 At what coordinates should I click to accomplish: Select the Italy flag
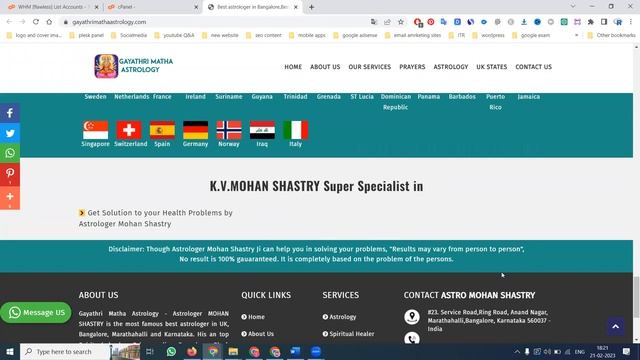(x=296, y=130)
